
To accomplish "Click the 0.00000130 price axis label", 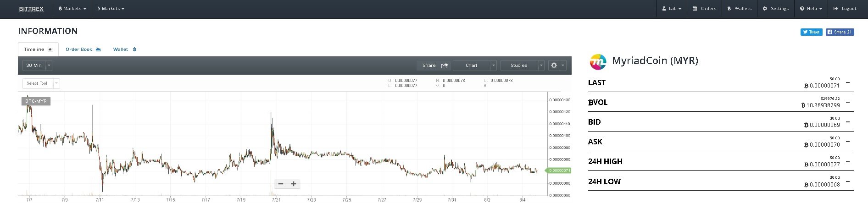I will pos(560,100).
